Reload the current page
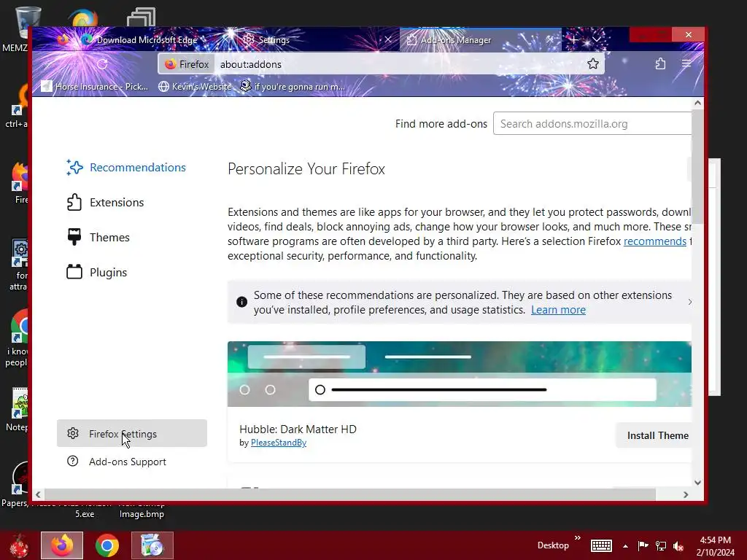Screen dimensions: 747x560 (102, 64)
